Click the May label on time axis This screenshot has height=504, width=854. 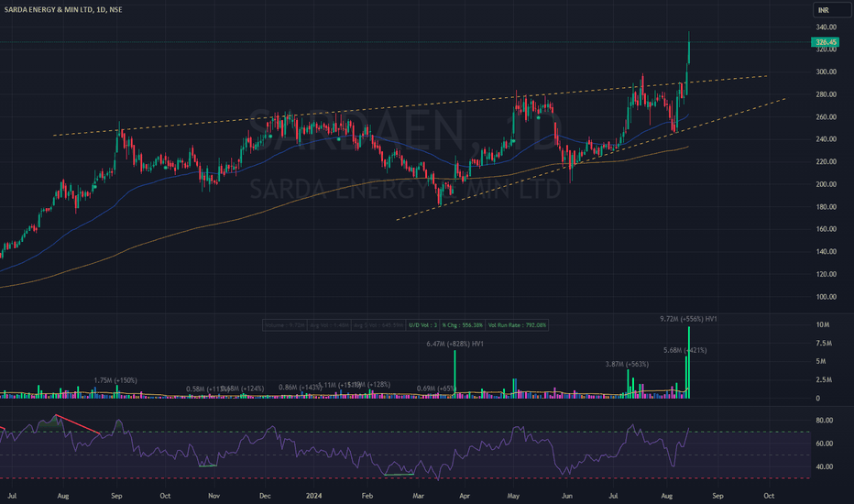coord(513,496)
